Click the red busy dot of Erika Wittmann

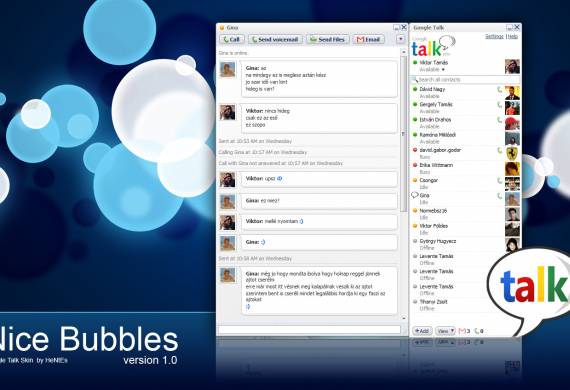click(415, 165)
